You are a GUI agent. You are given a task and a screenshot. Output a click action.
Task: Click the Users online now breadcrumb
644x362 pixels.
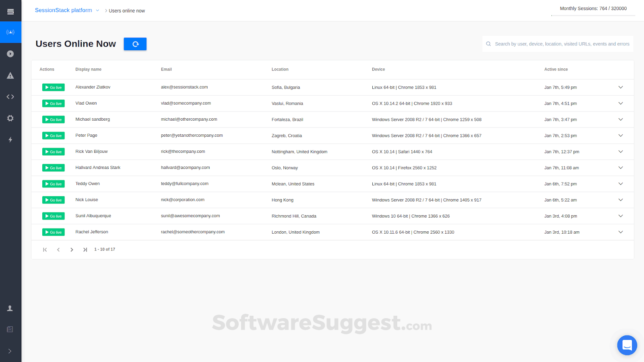(x=127, y=10)
